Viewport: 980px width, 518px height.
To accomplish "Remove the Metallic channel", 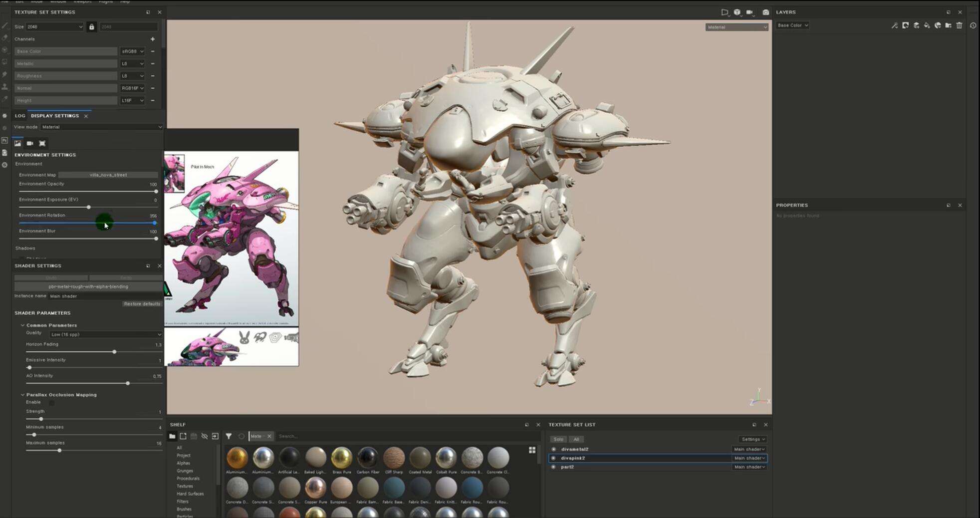I will click(x=153, y=63).
